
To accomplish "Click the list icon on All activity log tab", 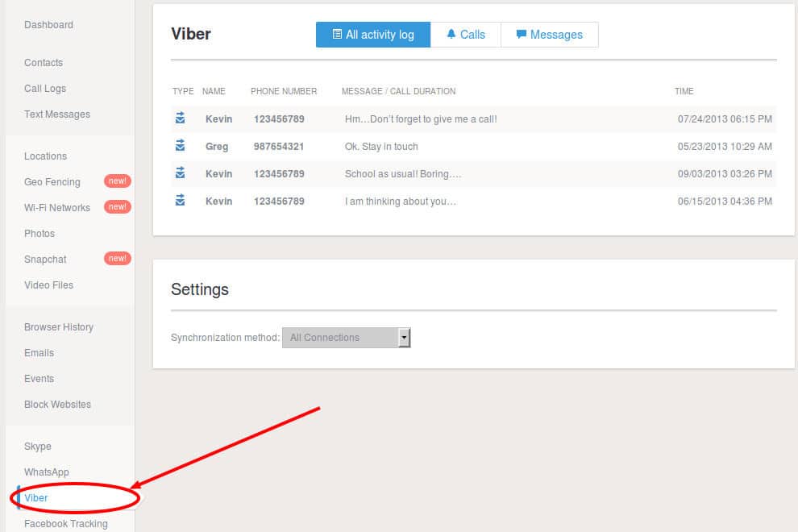I will pyautogui.click(x=337, y=34).
